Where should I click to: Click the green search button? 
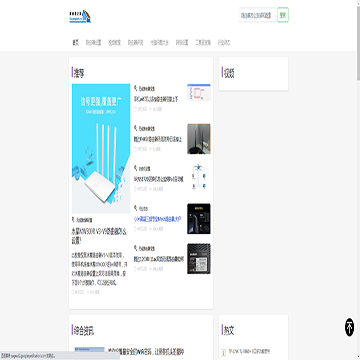pos(283,15)
